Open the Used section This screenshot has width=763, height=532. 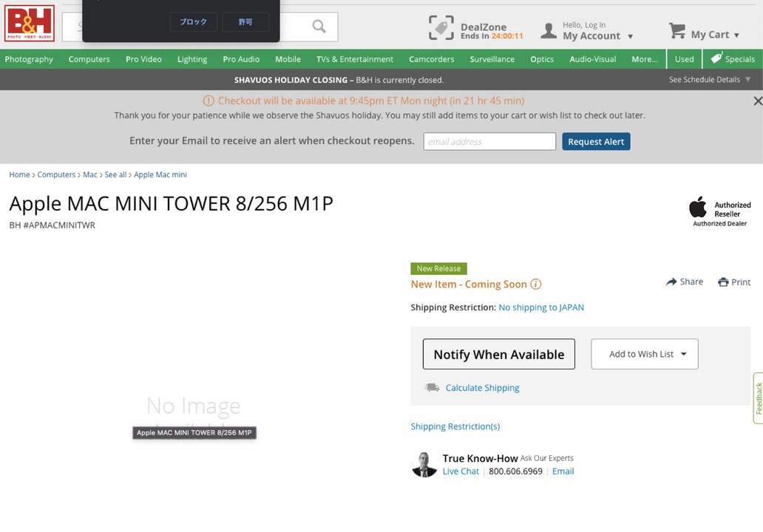(x=684, y=59)
